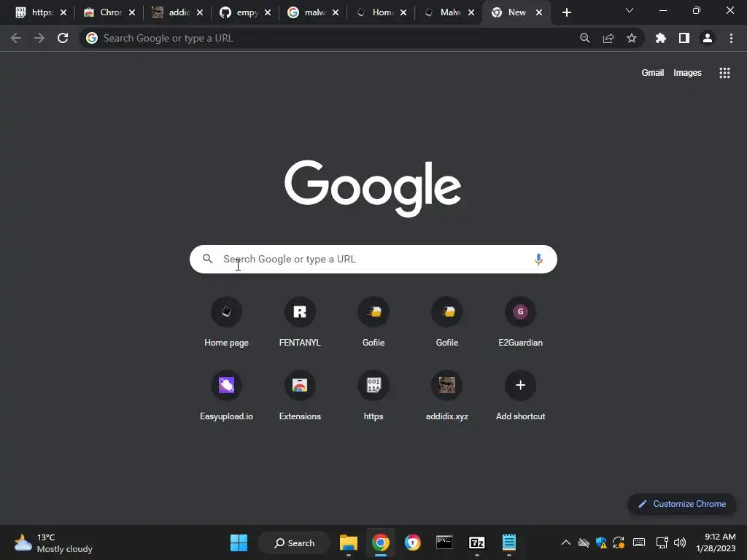
Task: Toggle the side panel icon
Action: [x=684, y=38]
